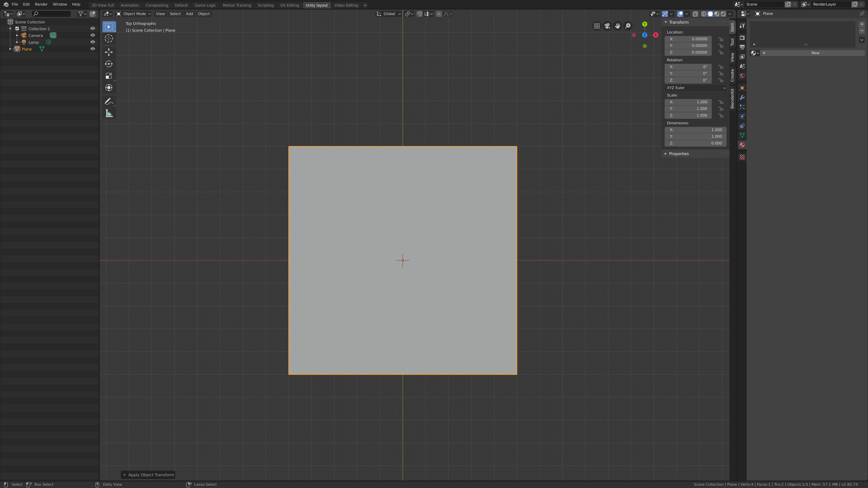The image size is (868, 488).
Task: Create New material button
Action: tap(815, 53)
